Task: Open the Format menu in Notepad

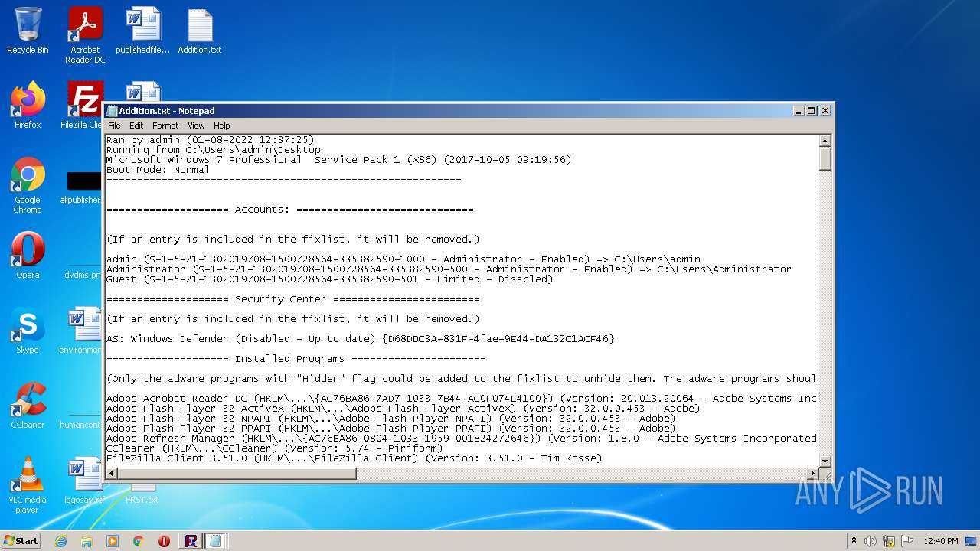Action: [x=165, y=126]
